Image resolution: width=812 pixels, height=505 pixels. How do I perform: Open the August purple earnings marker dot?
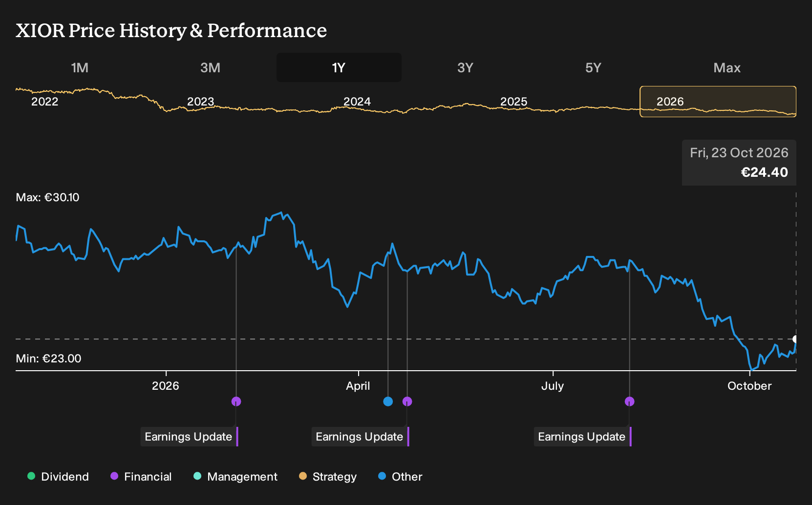point(629,401)
